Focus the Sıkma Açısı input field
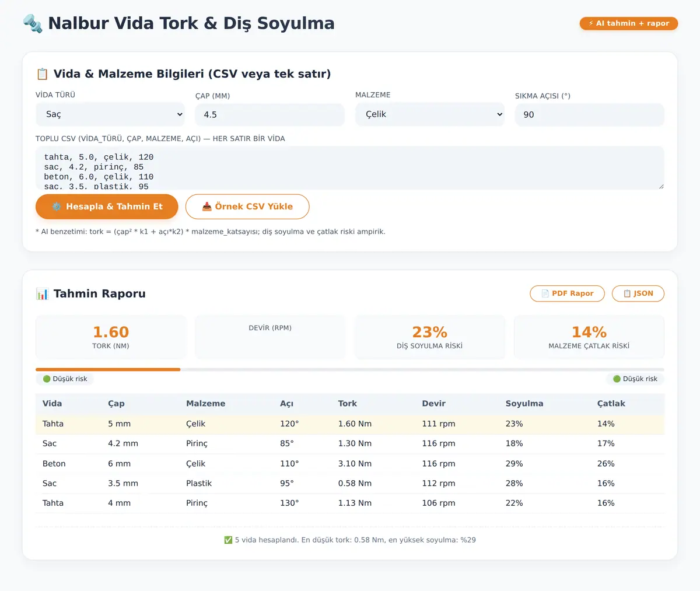This screenshot has width=700, height=591. click(590, 115)
